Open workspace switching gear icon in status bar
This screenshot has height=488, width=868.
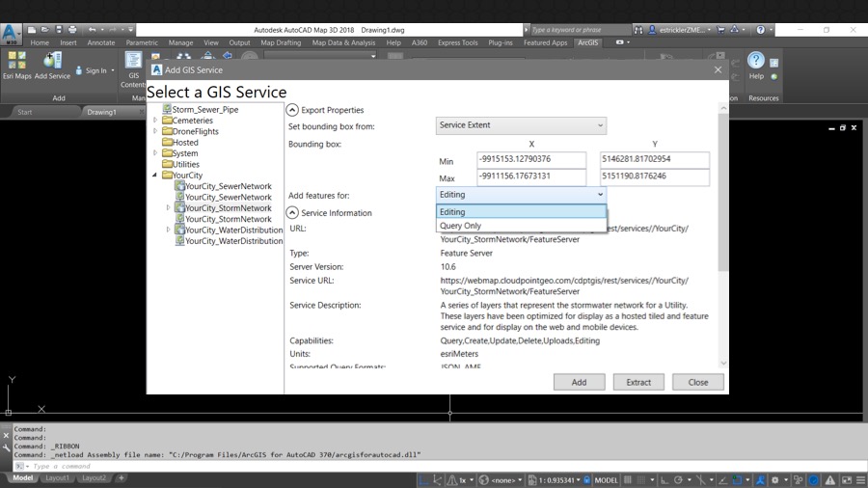[x=774, y=480]
